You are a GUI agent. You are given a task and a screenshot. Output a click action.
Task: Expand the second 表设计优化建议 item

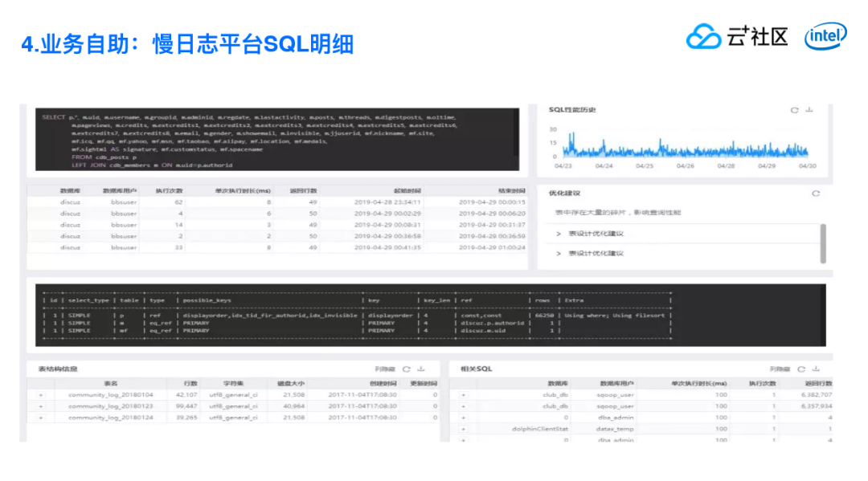pos(559,254)
